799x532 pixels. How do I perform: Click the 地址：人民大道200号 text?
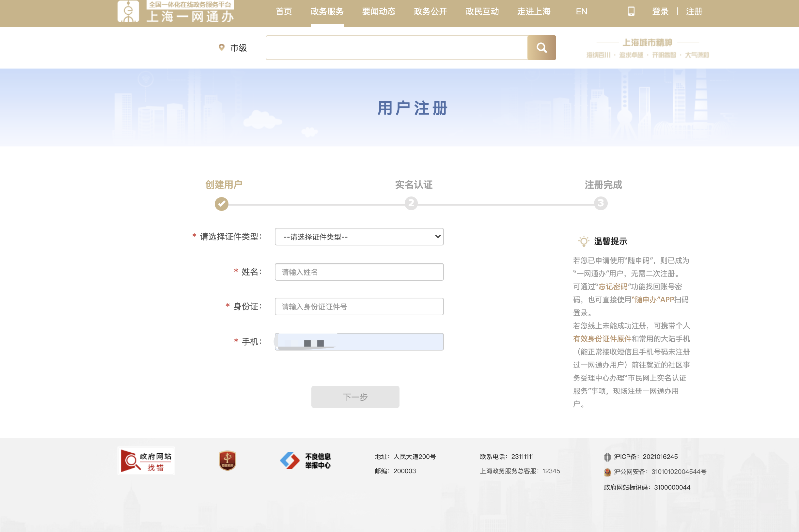click(x=405, y=457)
